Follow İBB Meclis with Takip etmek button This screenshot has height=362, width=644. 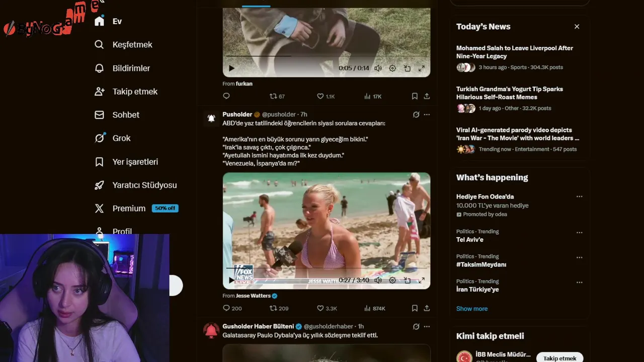559,358
